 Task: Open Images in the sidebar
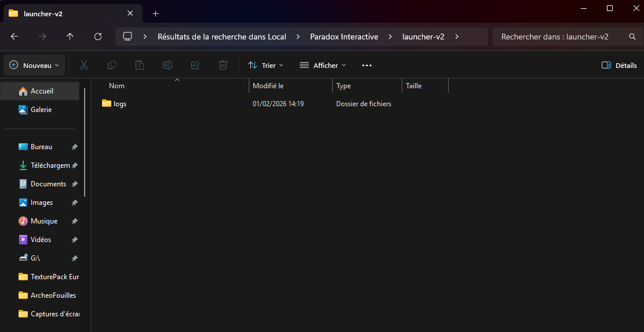(40, 203)
